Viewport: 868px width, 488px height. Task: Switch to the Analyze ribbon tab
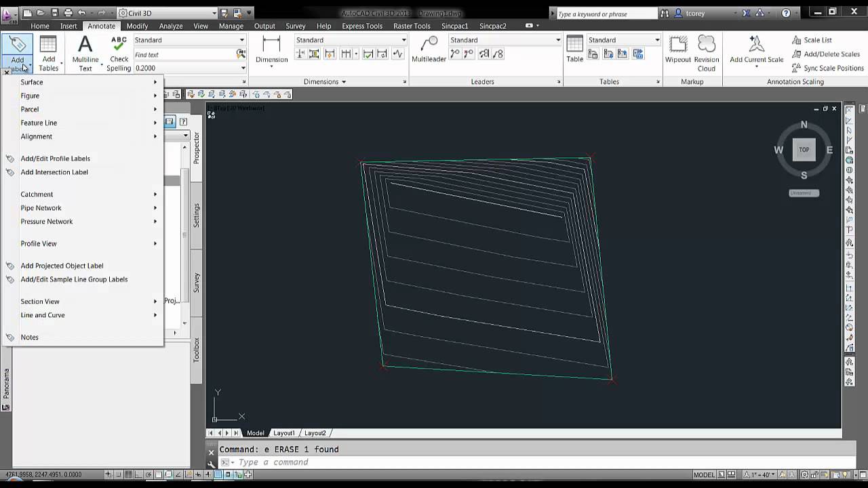171,26
